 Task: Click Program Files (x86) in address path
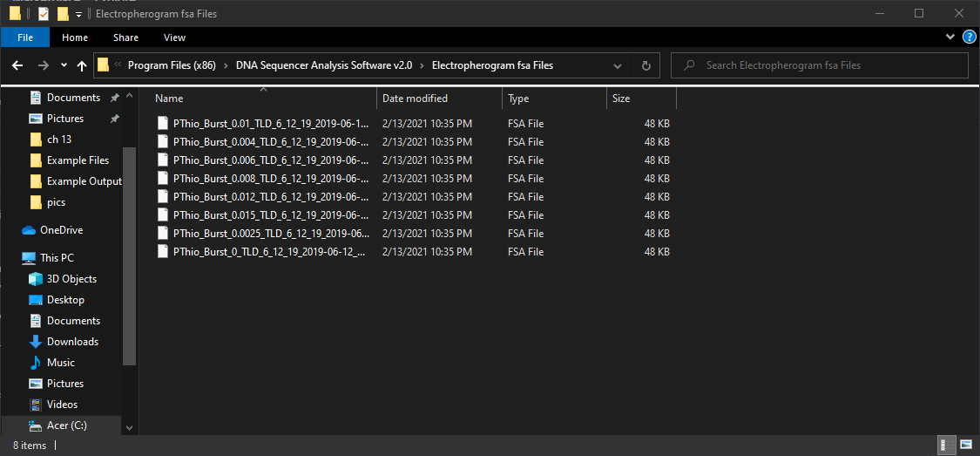[x=172, y=65]
